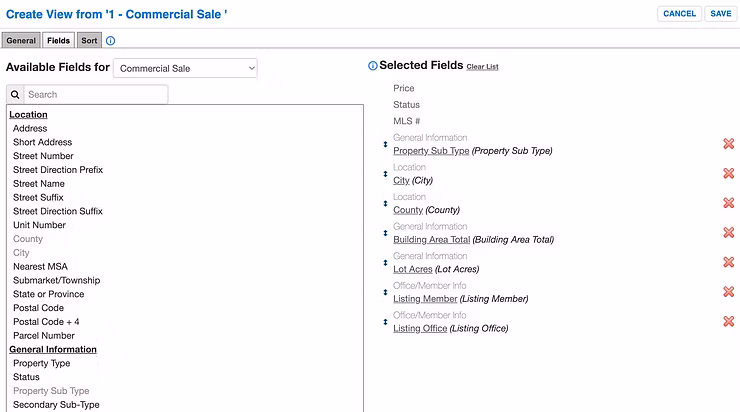
Task: Click Price in Selected Fields
Action: point(404,88)
